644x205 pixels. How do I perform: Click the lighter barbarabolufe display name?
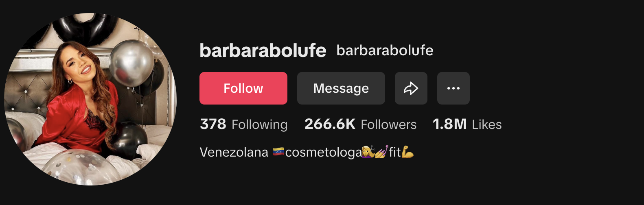tap(385, 50)
